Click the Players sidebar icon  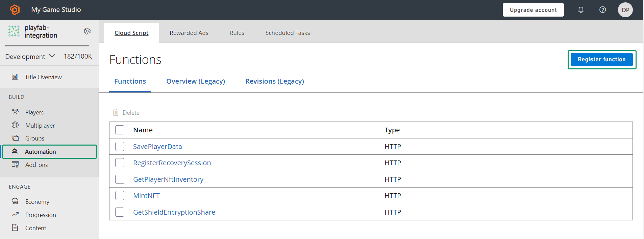tap(15, 112)
